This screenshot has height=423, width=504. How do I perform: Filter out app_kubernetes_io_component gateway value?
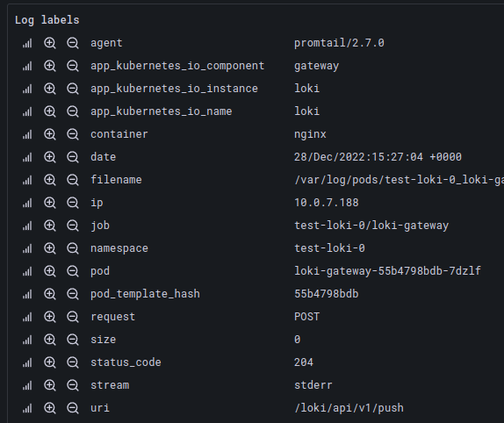73,66
